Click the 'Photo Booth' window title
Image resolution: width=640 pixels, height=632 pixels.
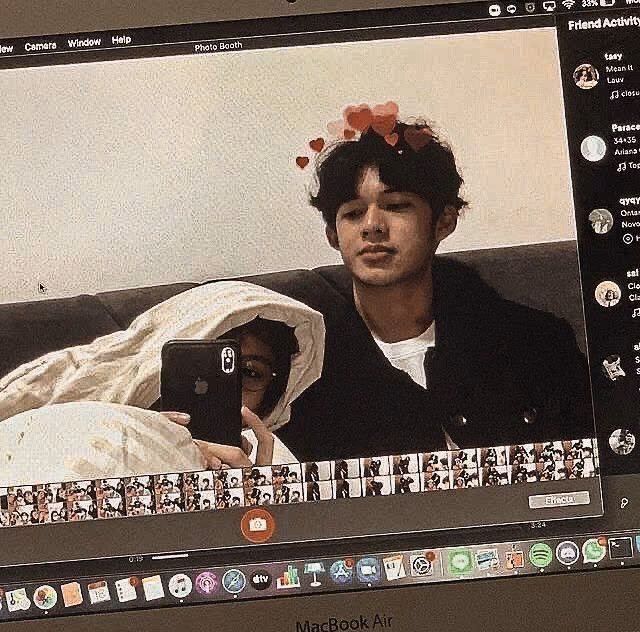(x=218, y=47)
